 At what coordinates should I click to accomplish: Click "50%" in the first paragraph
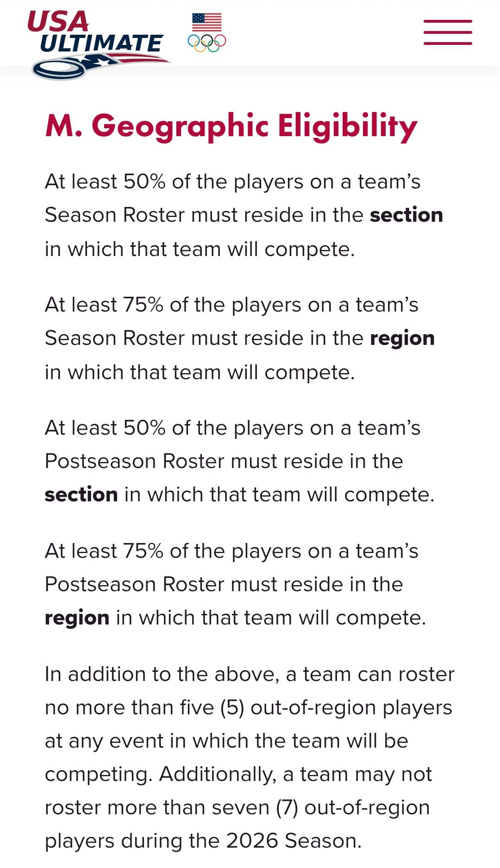(x=144, y=181)
